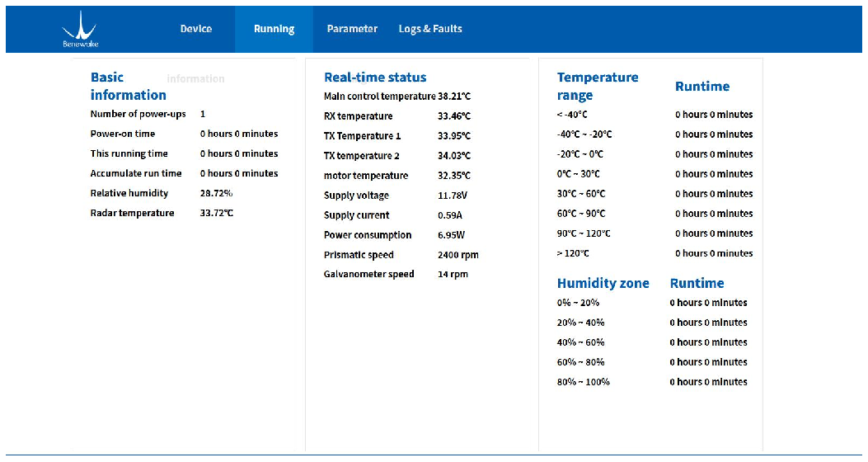
Task: Select the Number of power-ups label
Action: pyautogui.click(x=138, y=114)
